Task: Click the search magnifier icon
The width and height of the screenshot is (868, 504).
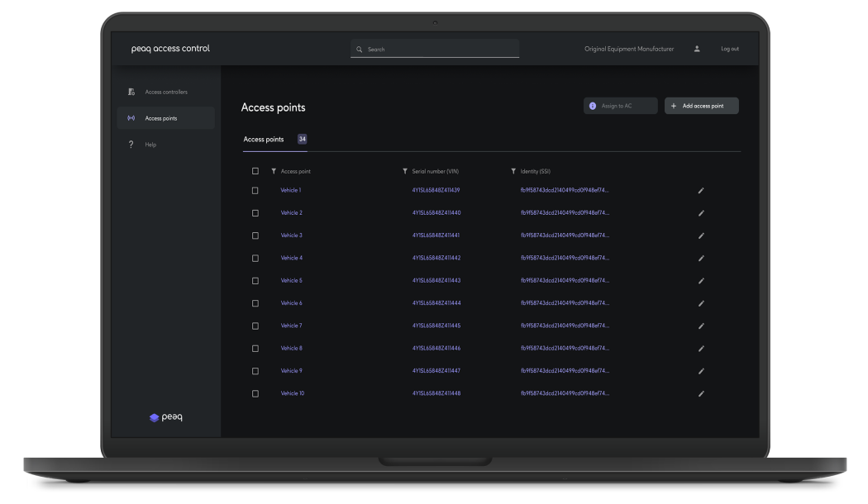Action: click(360, 50)
